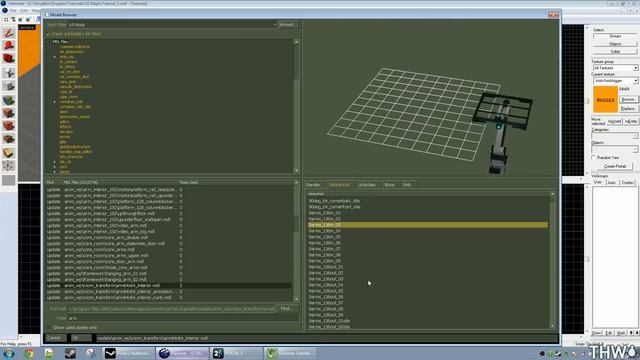Enable Show used assets only checkbox
The height and width of the screenshot is (360, 640).
tap(49, 328)
